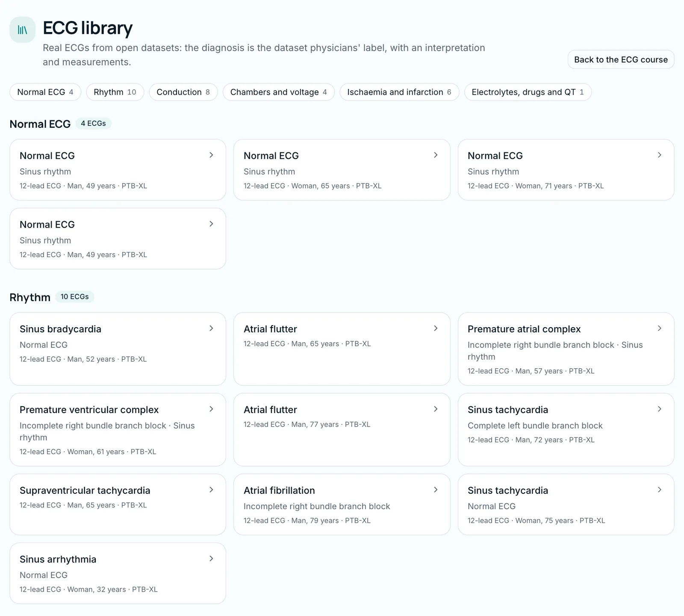Viewport: 684px width, 616px height.
Task: Click chevron on Sinus arrhythmia card
Action: point(211,559)
